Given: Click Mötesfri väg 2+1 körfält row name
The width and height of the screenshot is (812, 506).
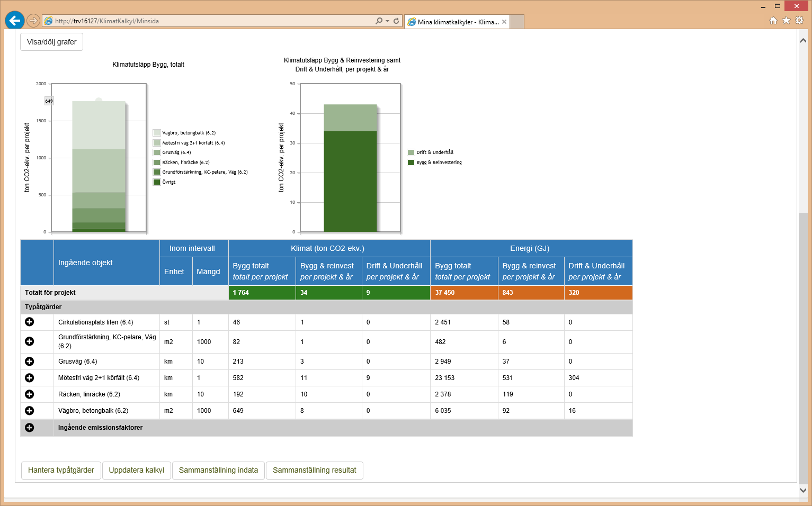Looking at the screenshot, I should coord(99,378).
